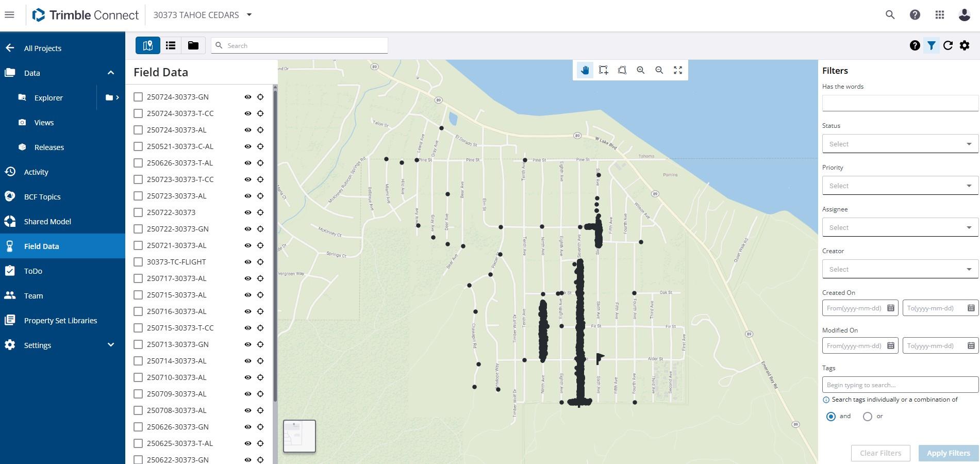
Task: Click the Has the words input field
Action: pyautogui.click(x=900, y=103)
